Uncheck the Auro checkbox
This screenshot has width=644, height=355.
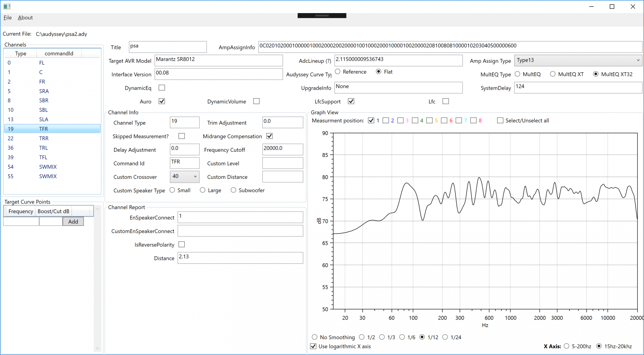coord(162,101)
